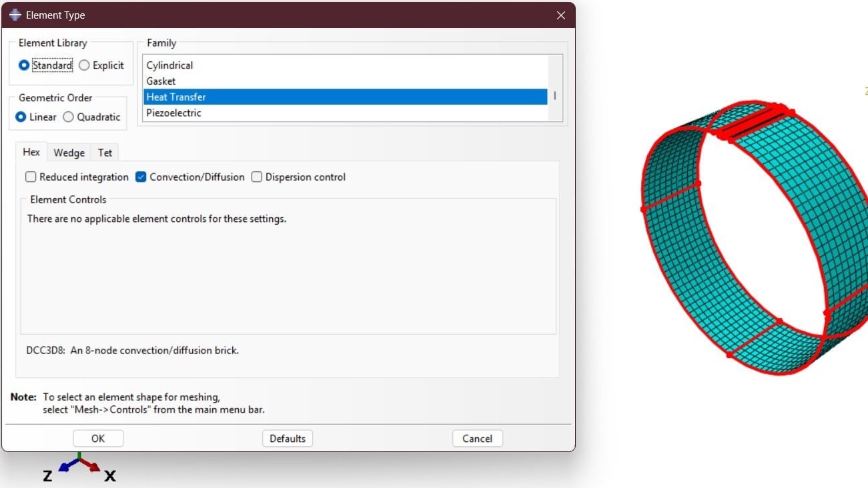Open the Hex tab
The width and height of the screenshot is (868, 488).
(31, 152)
